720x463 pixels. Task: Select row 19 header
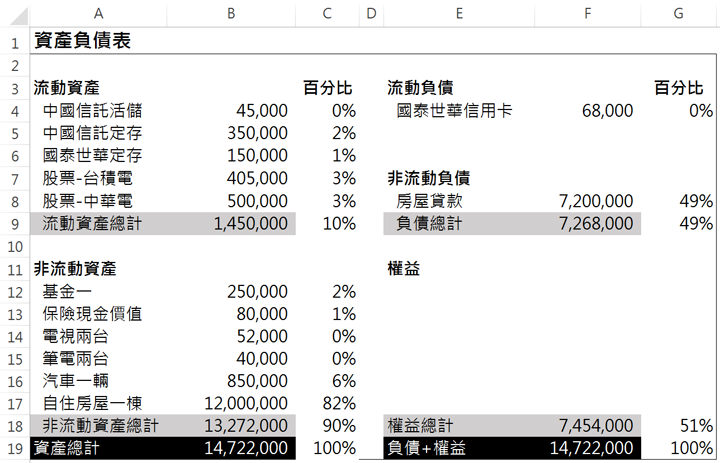pyautogui.click(x=15, y=448)
